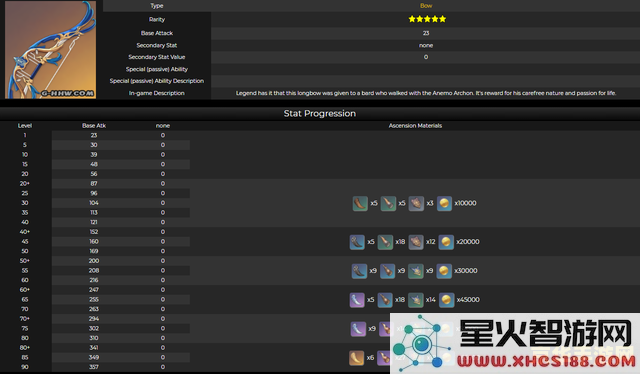The image size is (640, 374).
Task: Click the five-star rarity rating
Action: 427,19
